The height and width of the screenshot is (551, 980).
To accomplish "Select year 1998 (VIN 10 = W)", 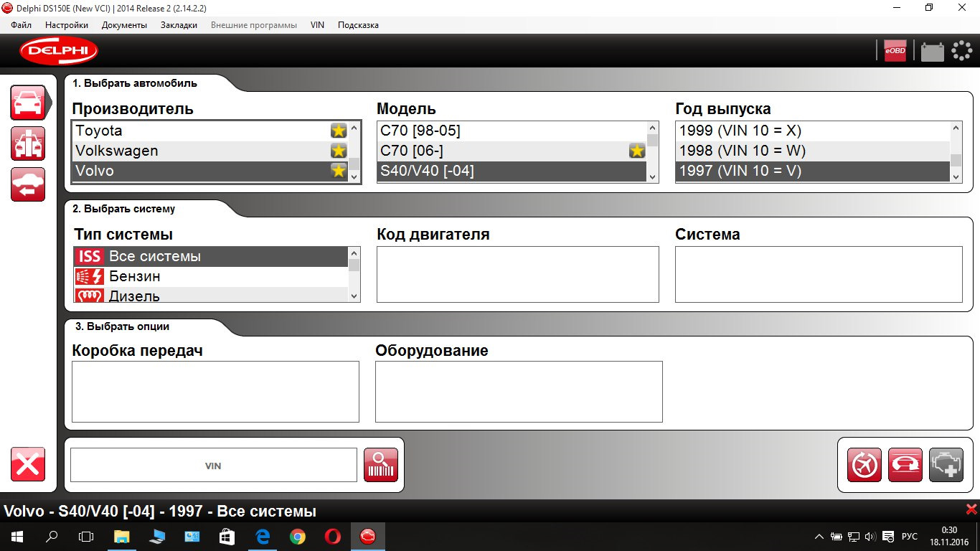I will [813, 151].
